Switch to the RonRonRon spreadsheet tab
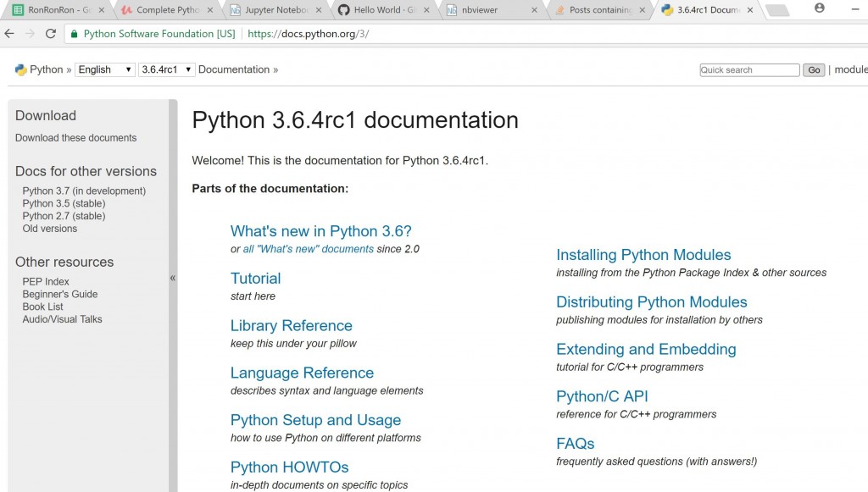This screenshot has width=868, height=492. point(51,10)
